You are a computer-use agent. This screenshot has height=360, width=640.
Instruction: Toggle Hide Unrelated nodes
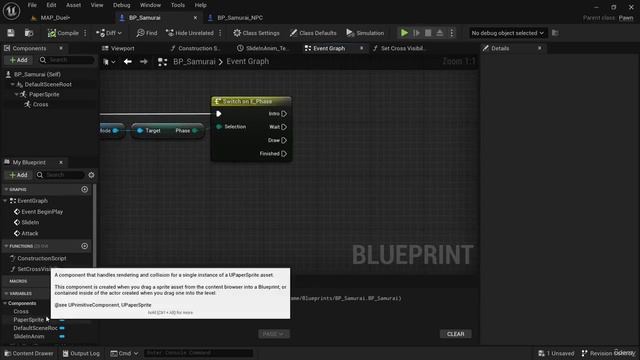189,33
